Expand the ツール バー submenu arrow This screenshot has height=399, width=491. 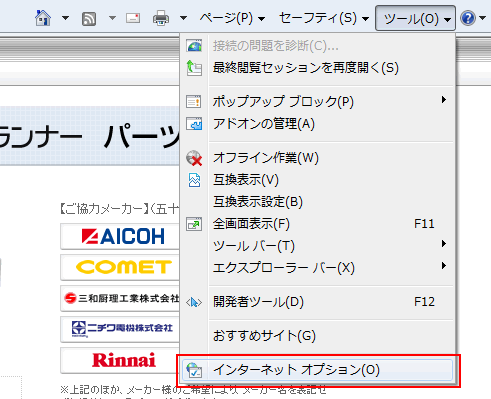443,244
